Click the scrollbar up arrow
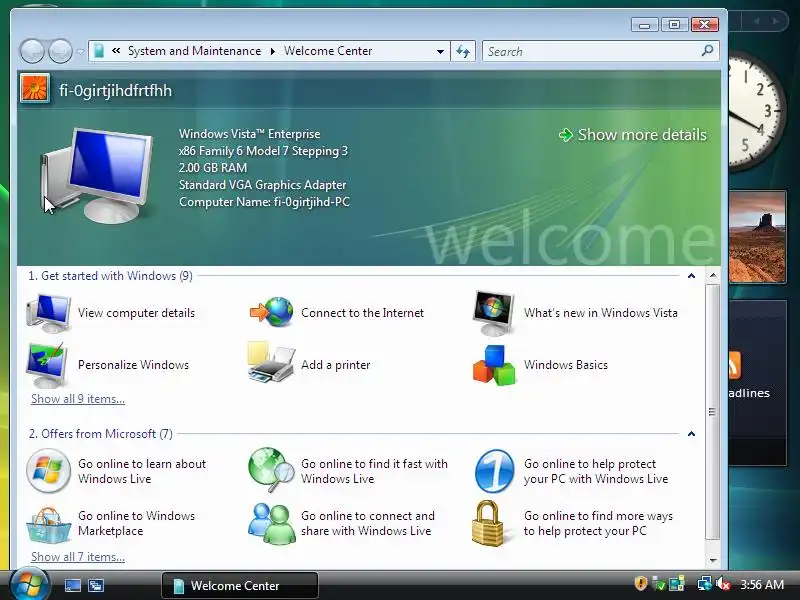The height and width of the screenshot is (600, 800). click(713, 276)
